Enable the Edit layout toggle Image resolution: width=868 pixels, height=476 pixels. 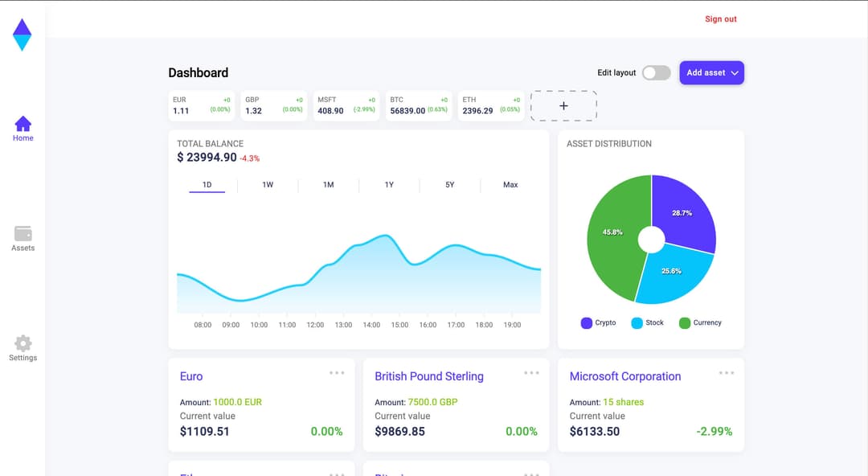click(x=656, y=73)
